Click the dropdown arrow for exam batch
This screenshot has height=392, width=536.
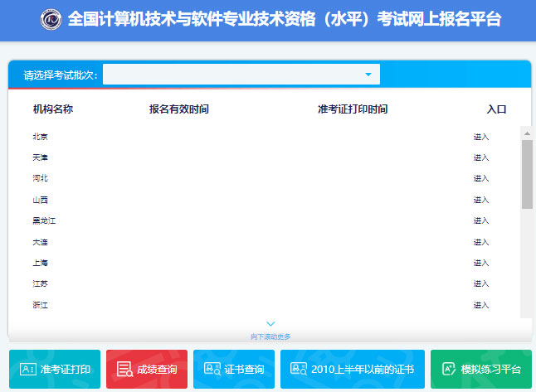tap(368, 75)
